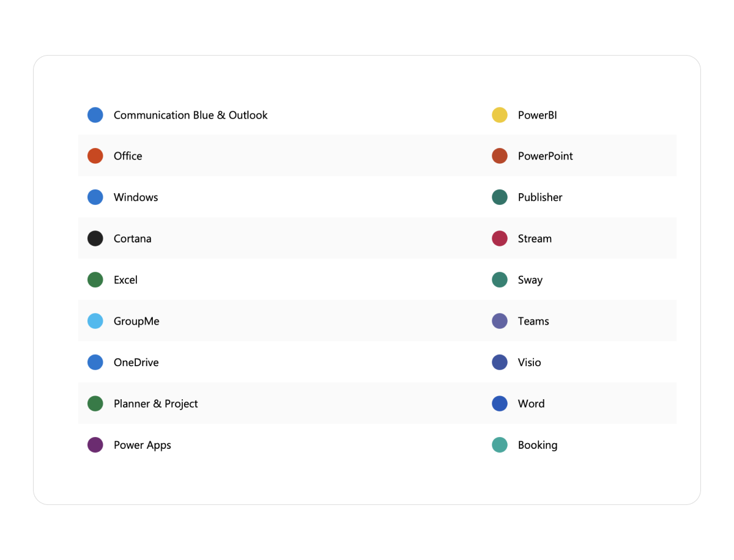Choose the Publisher teal color swatch
The height and width of the screenshot is (560, 734).
(500, 197)
